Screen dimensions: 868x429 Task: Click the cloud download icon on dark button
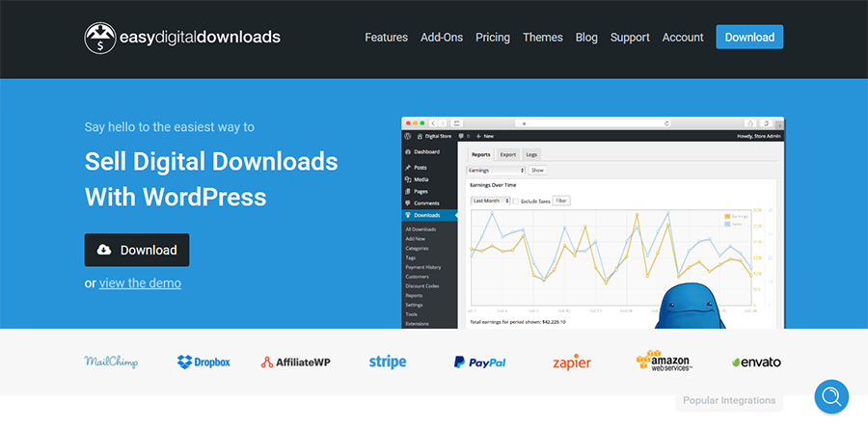(104, 250)
